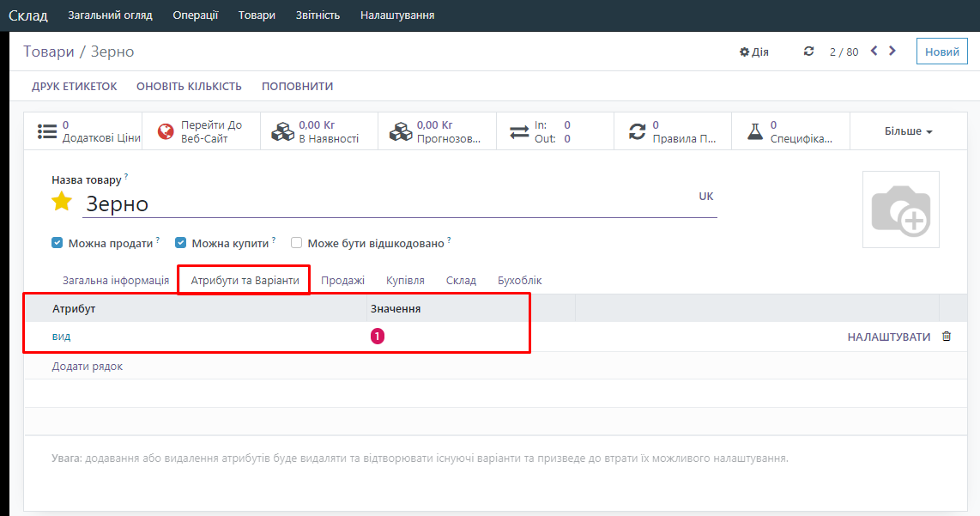
Task: Switch to the Бухоблік tab
Action: click(519, 281)
